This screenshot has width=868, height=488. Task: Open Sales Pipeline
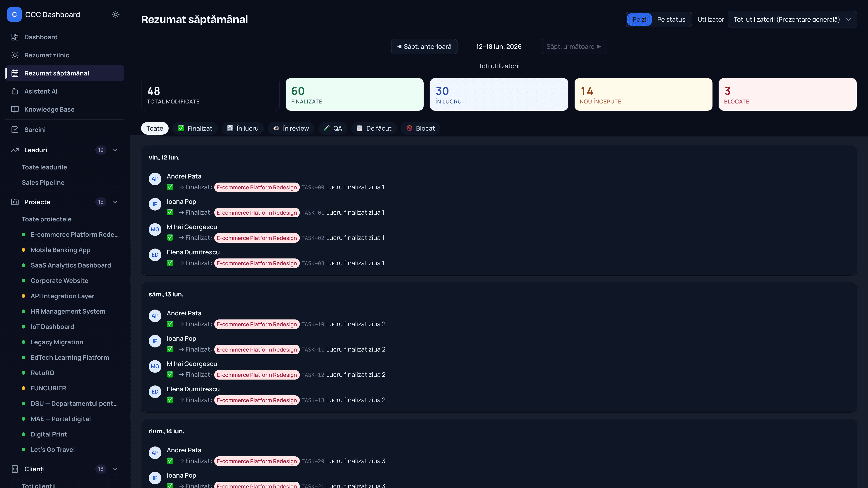coord(43,183)
